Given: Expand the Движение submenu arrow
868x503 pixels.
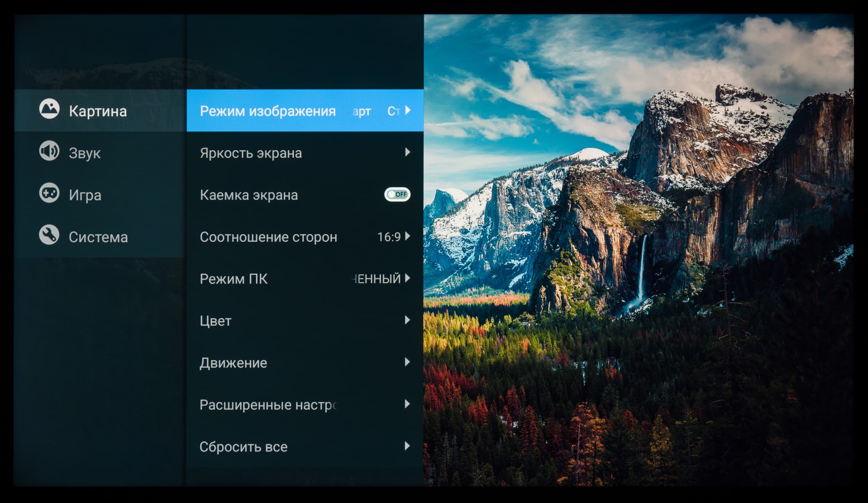Looking at the screenshot, I should coord(407,362).
